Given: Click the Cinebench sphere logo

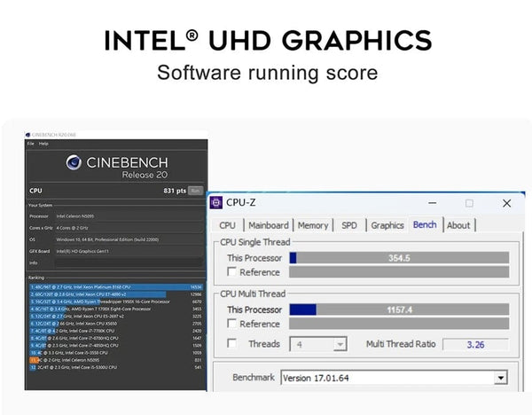Looking at the screenshot, I should click(74, 162).
